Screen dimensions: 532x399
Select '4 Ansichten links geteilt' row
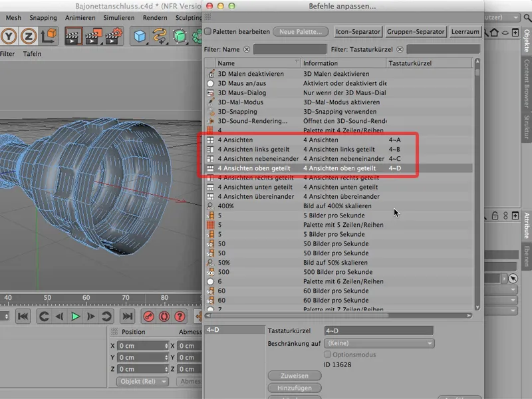[x=338, y=149]
